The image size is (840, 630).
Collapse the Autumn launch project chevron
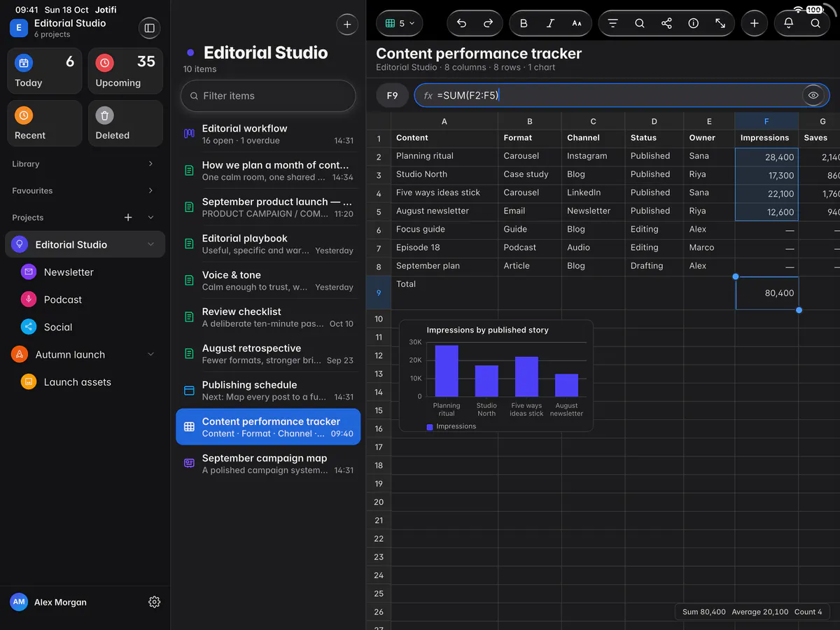pyautogui.click(x=150, y=355)
